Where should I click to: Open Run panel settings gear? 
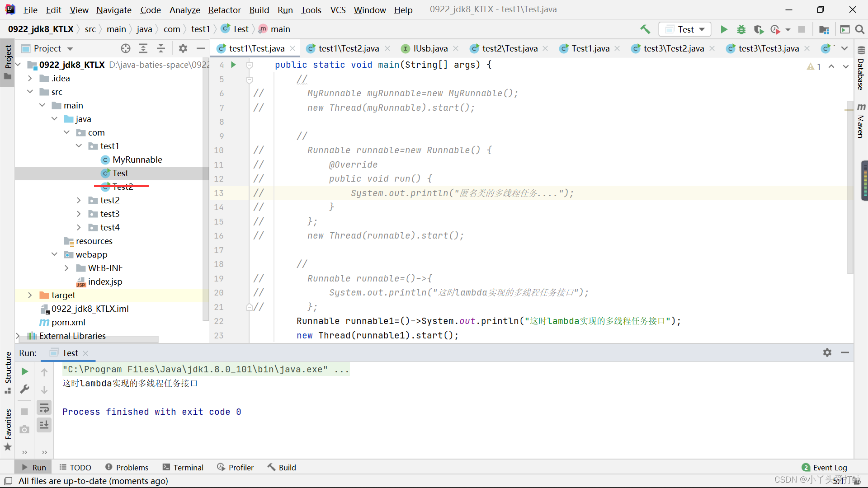(827, 352)
